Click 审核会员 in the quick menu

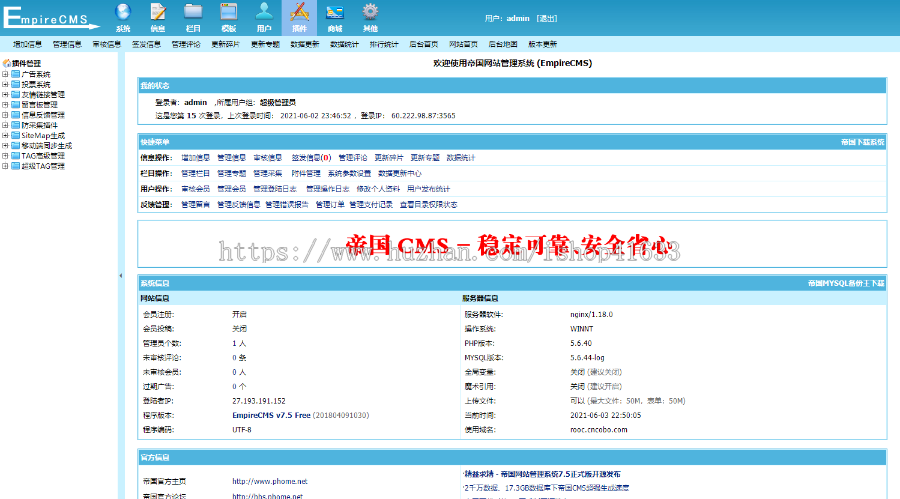(x=196, y=188)
